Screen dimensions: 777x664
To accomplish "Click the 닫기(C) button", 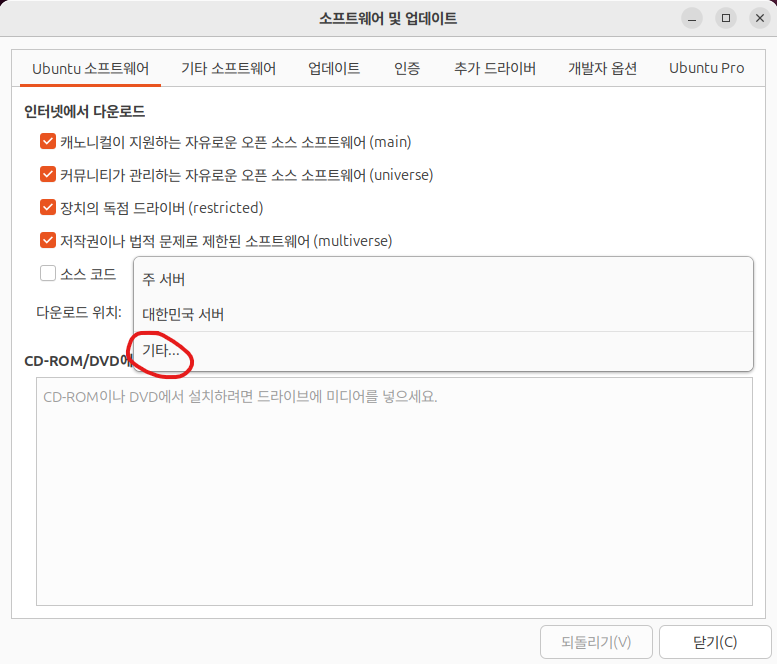I will tap(715, 642).
